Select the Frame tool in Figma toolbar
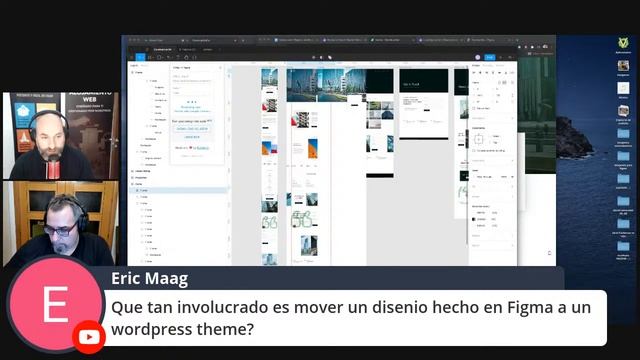The image size is (640, 360). tap(150, 57)
